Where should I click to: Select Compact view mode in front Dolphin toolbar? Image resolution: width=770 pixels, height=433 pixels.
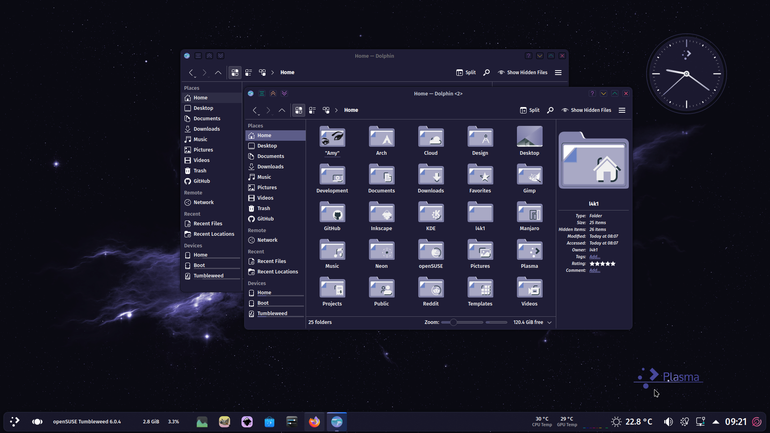pyautogui.click(x=312, y=110)
